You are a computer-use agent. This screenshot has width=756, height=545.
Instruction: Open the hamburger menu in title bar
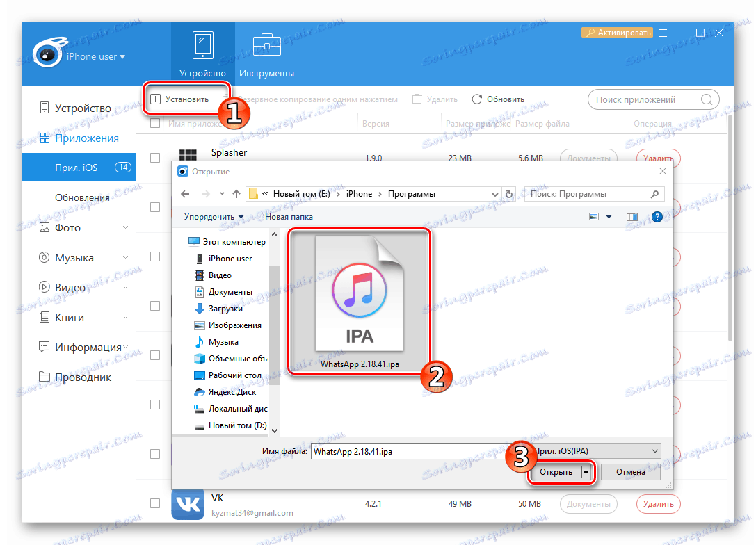(x=663, y=33)
